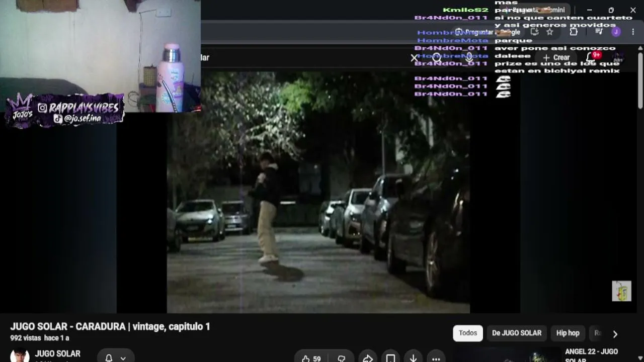
Task: Click the Preguntar a Google lens button
Action: tap(488, 32)
